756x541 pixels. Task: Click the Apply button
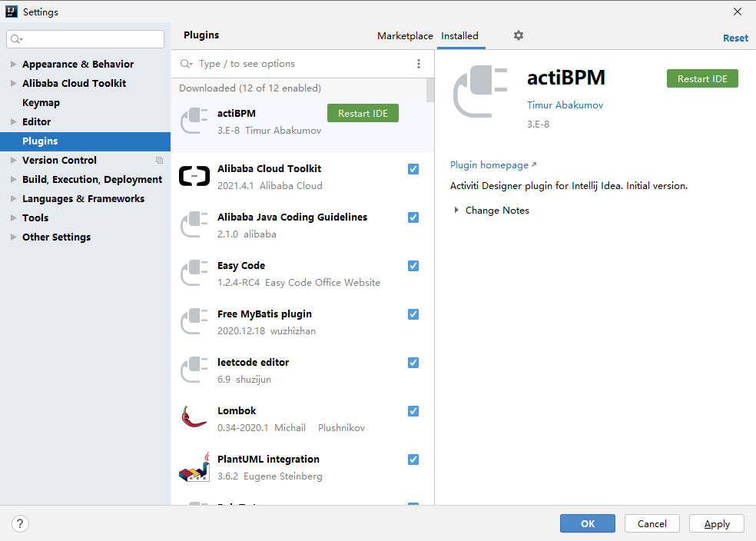(717, 523)
